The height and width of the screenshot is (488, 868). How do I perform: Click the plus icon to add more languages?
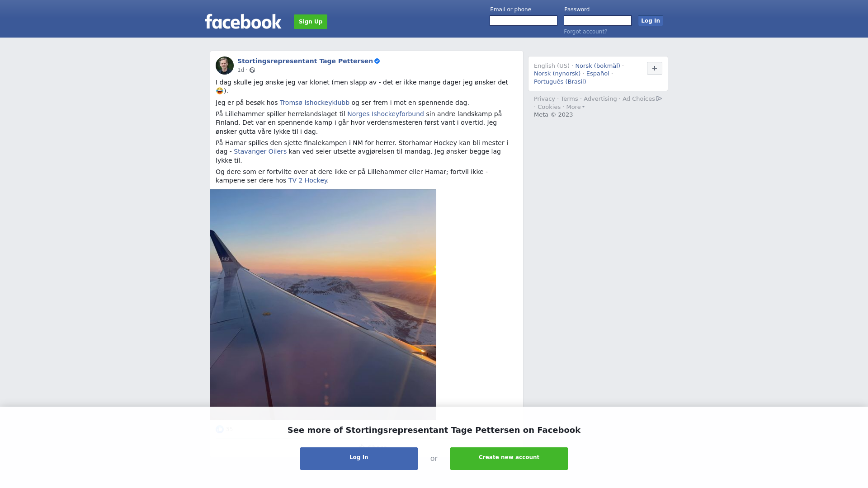655,68
